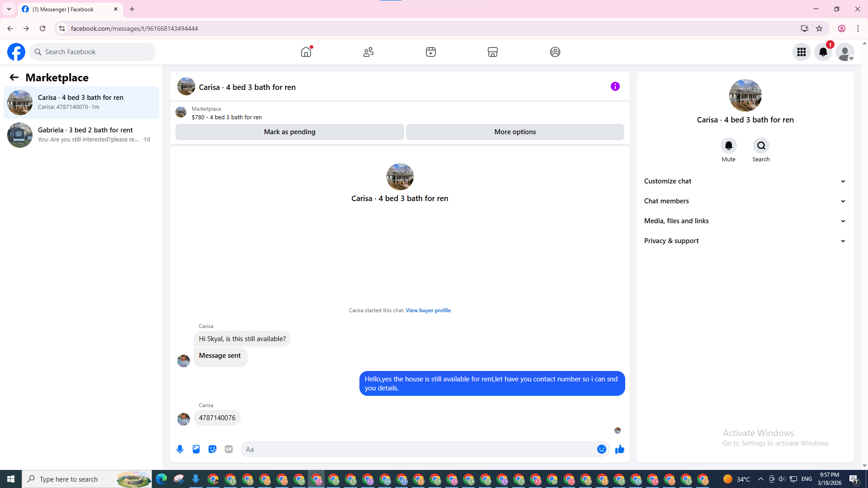Viewport: 868px width, 488px height.
Task: Toggle Mute for this conversation
Action: pos(728,145)
